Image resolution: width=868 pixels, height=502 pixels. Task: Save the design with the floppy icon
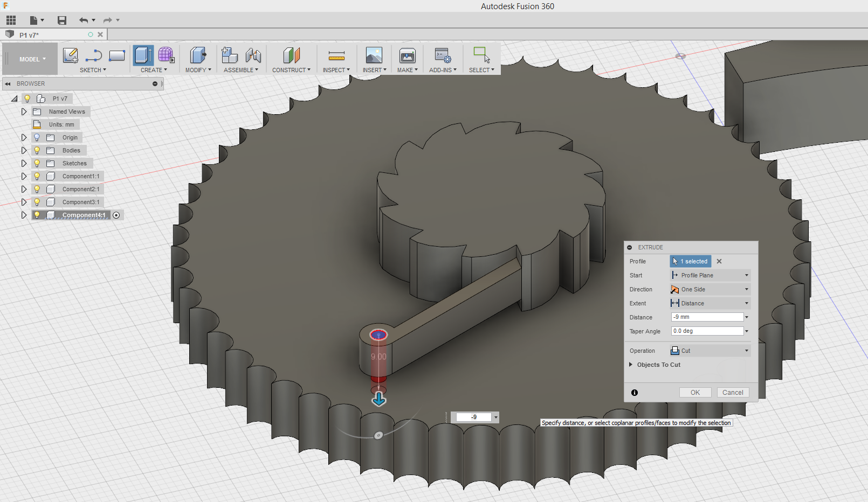[x=62, y=20]
